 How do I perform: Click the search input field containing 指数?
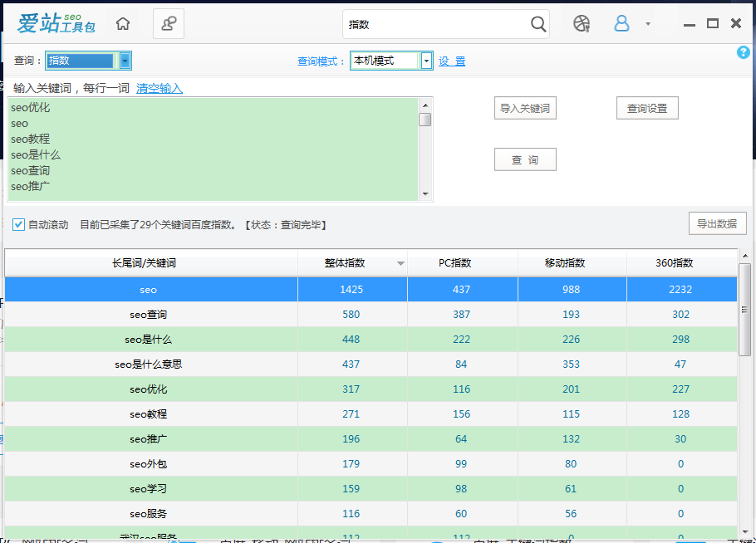pos(436,25)
